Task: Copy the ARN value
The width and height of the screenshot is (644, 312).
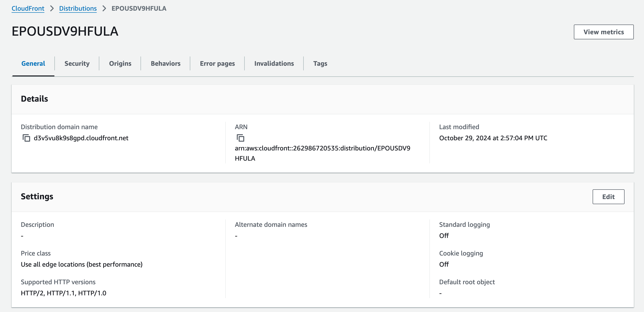Action: pyautogui.click(x=240, y=138)
